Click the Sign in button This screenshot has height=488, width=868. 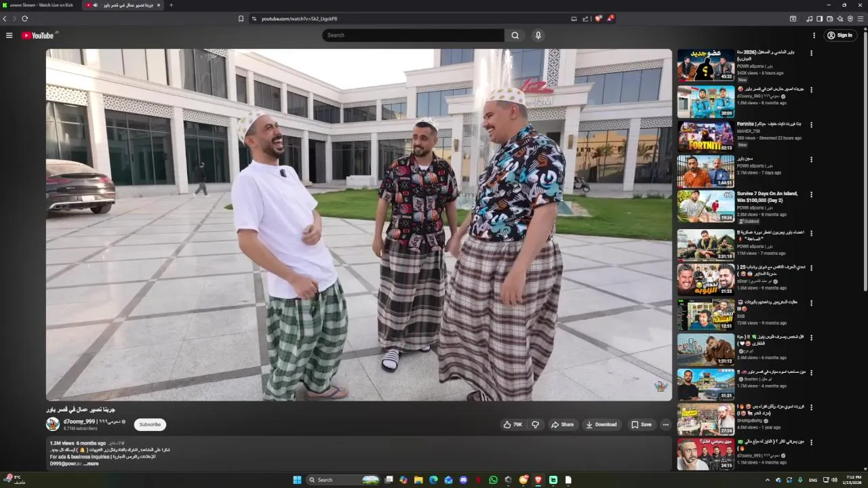click(x=840, y=35)
